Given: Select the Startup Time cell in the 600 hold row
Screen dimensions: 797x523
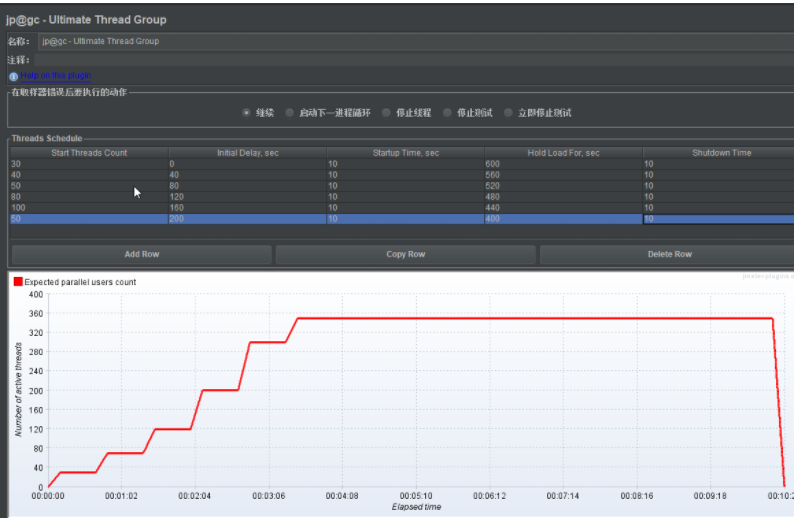Looking at the screenshot, I should point(406,164).
